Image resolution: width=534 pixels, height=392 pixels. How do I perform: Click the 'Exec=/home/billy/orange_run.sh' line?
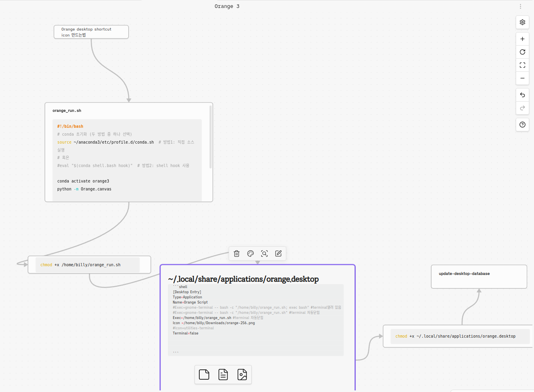tap(202, 318)
